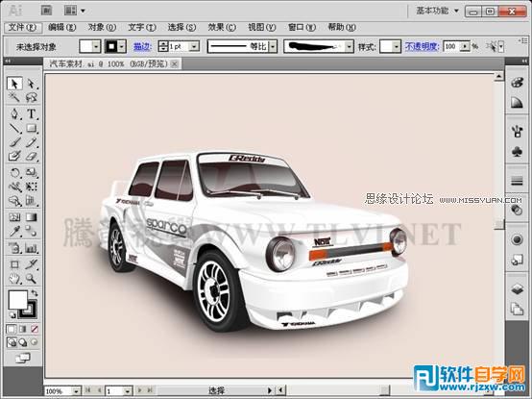The width and height of the screenshot is (532, 399).
Task: Enable Draw Behind mode
Action: click(23, 342)
